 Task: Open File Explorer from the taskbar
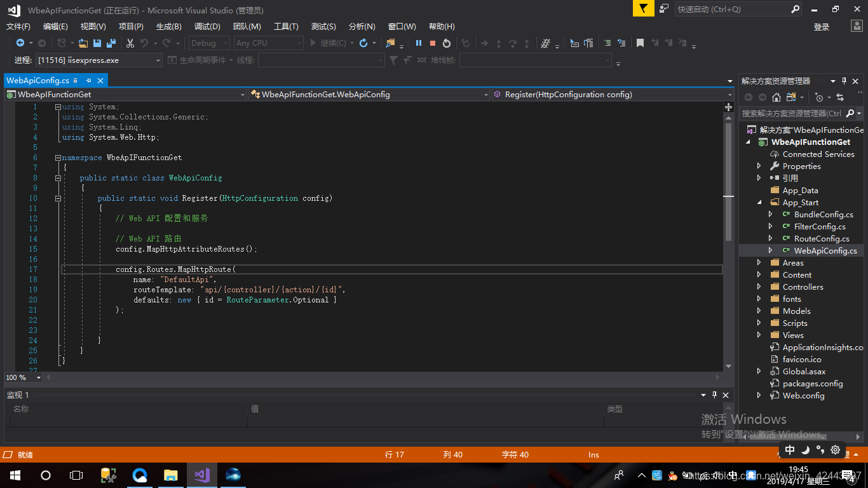[171, 475]
